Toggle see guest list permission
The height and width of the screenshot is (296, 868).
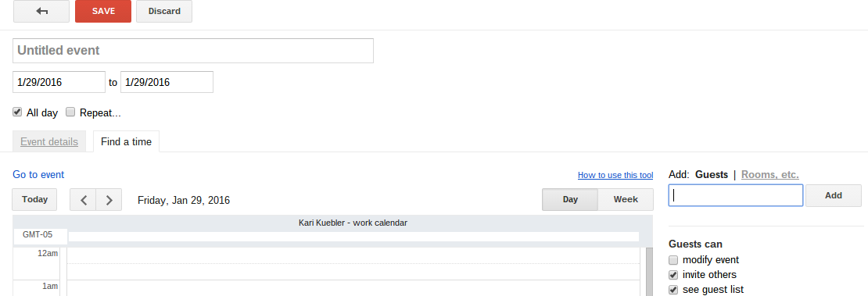(673, 290)
